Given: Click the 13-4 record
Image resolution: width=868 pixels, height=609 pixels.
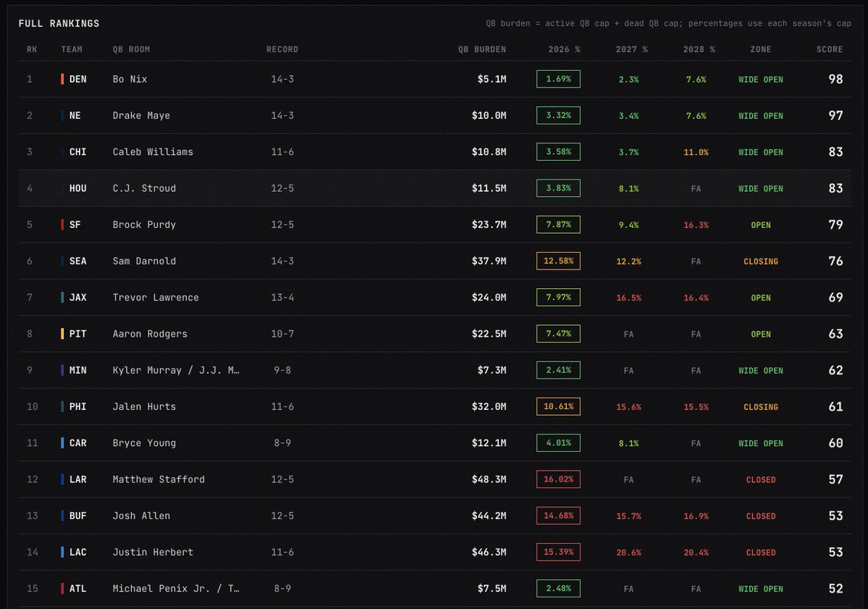Looking at the screenshot, I should 282,298.
